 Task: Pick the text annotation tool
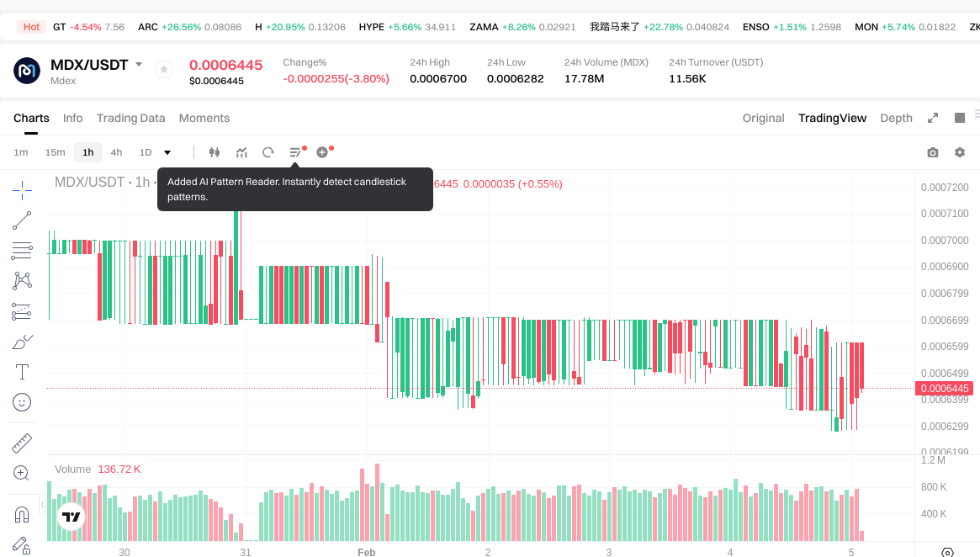[x=22, y=372]
